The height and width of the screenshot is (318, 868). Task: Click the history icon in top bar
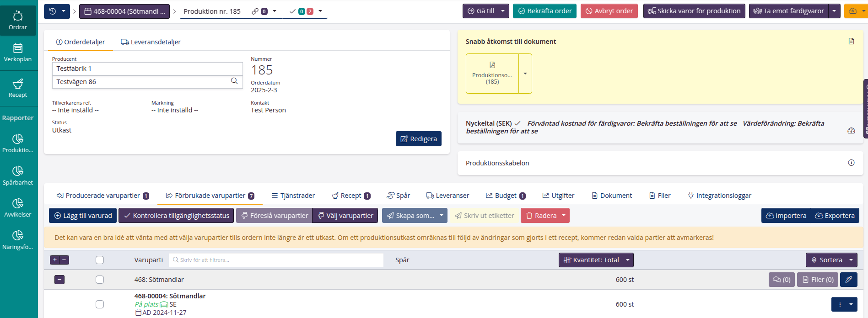(53, 11)
